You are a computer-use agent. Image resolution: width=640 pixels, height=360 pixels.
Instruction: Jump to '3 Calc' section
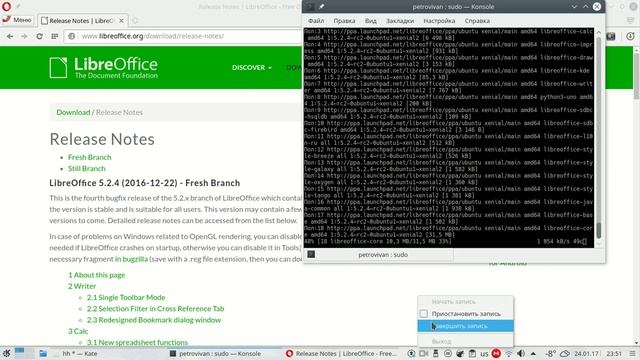78,331
